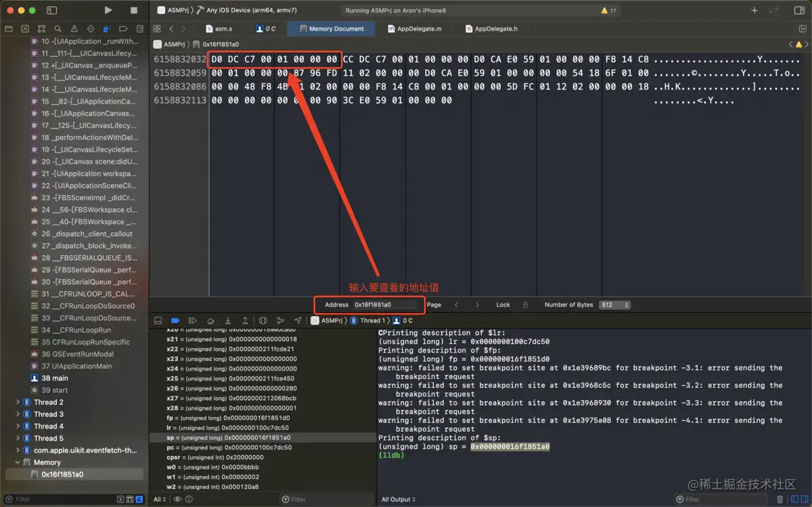Go to the next memory page
Screen dimensions: 812x507
477,305
